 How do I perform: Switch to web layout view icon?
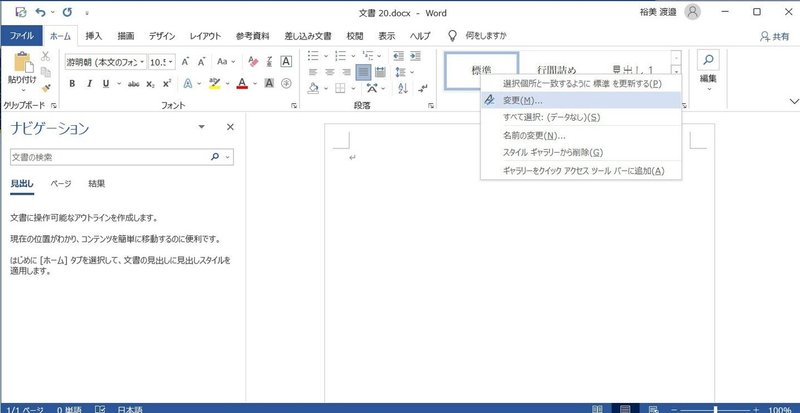[653, 409]
